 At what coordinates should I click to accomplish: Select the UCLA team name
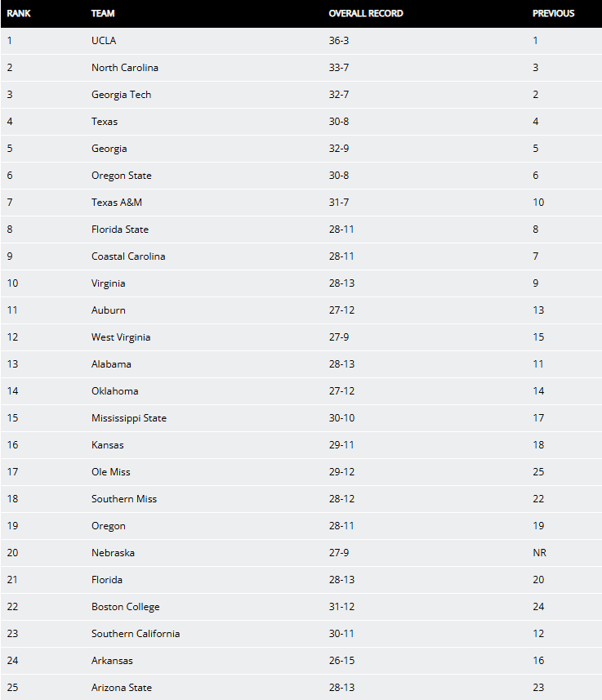(x=105, y=41)
